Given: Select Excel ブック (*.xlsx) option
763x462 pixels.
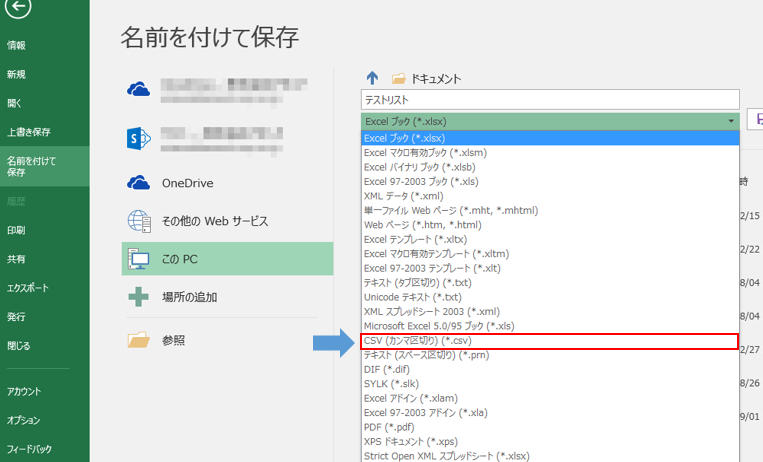Looking at the screenshot, I should point(550,138).
